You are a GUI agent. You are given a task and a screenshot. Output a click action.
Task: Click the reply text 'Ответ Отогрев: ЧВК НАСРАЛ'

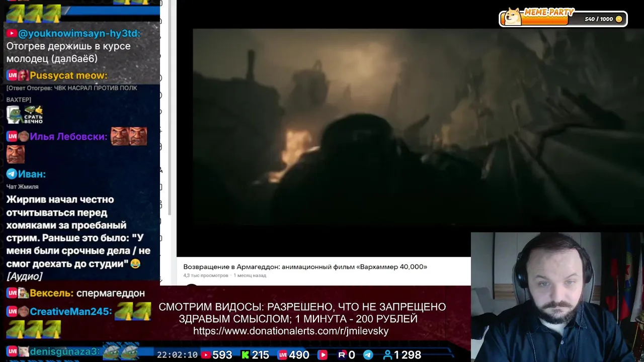71,94
